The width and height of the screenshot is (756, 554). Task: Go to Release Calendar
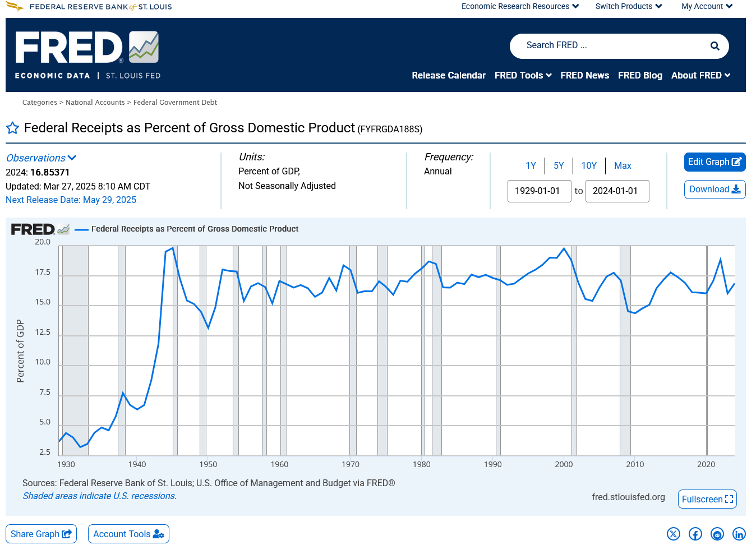coord(448,76)
